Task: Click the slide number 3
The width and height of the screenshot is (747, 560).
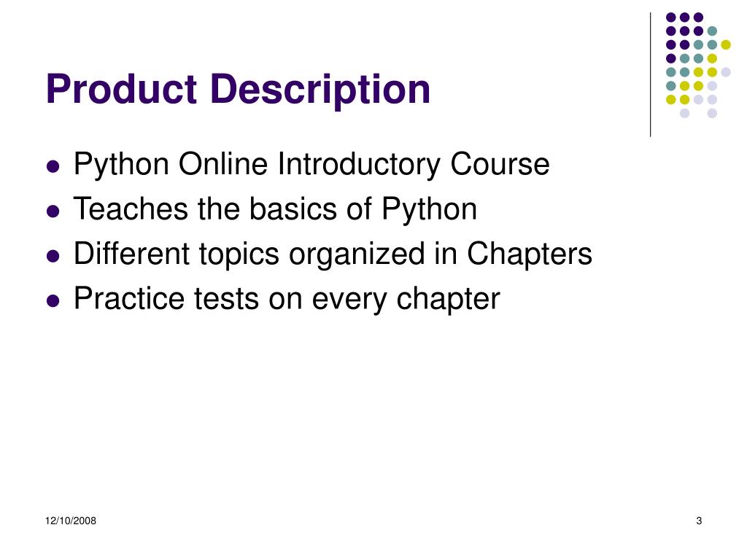Action: pos(699,521)
